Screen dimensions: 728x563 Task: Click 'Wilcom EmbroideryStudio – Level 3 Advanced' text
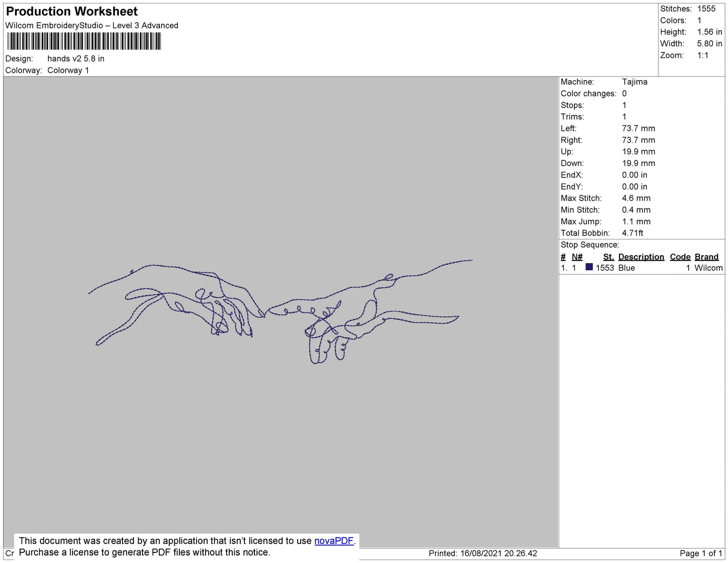click(x=92, y=26)
